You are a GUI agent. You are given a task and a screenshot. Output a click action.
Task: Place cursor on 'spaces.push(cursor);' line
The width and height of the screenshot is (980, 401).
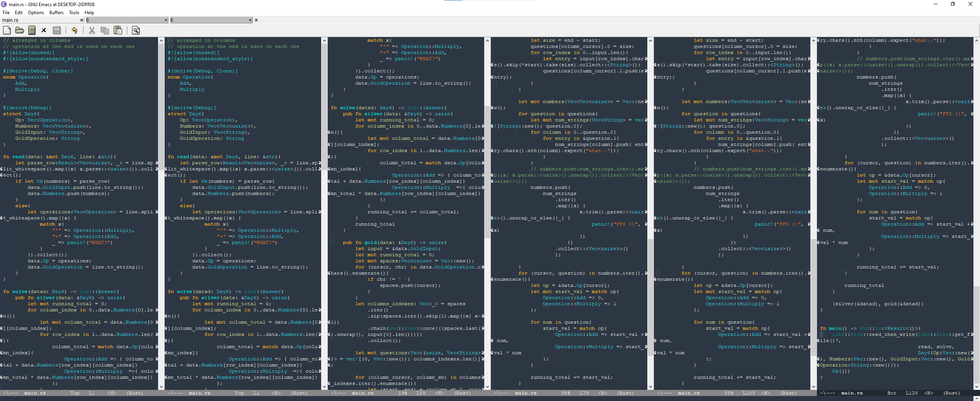point(410,285)
